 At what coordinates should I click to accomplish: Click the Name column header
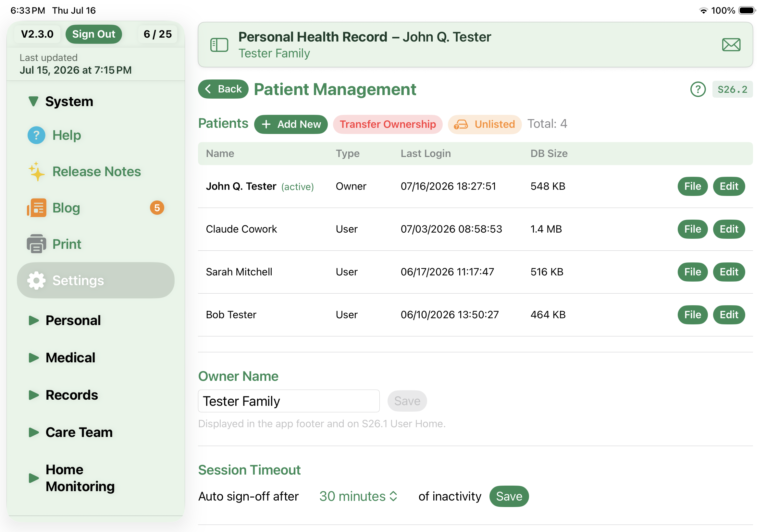click(220, 154)
